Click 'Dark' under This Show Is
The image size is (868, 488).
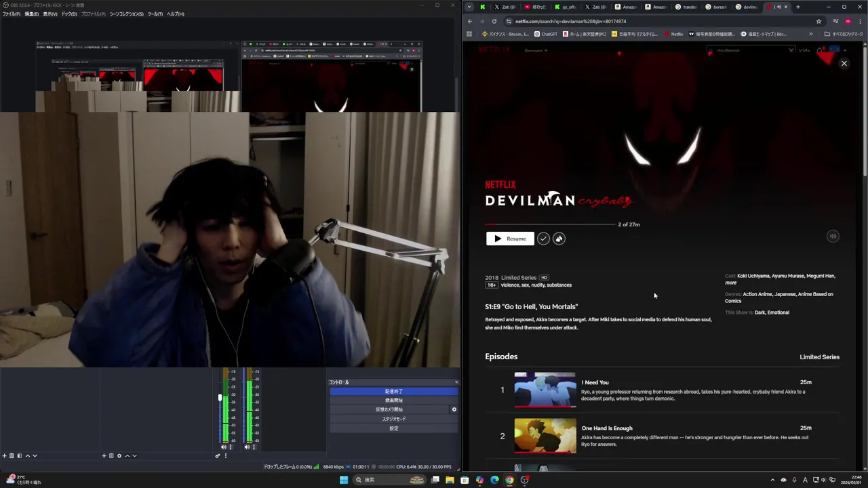click(x=759, y=312)
